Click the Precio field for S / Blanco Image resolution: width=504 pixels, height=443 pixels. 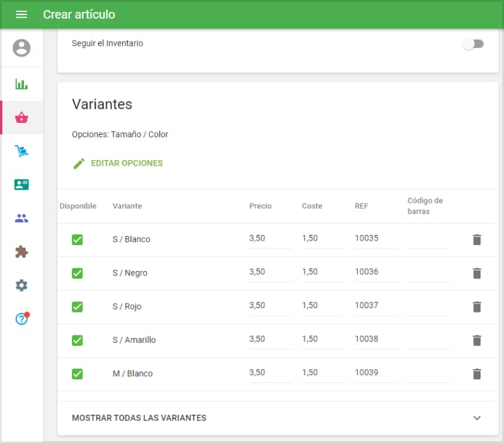click(x=270, y=239)
